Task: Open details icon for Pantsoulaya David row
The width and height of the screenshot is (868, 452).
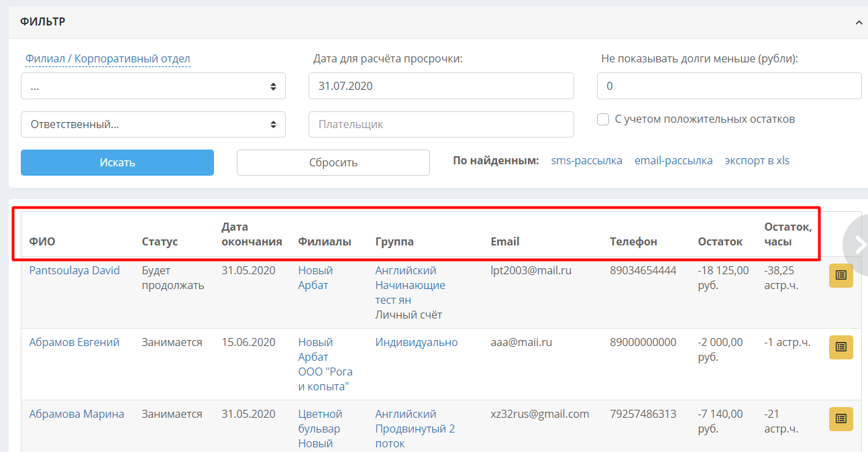Action: tap(841, 276)
